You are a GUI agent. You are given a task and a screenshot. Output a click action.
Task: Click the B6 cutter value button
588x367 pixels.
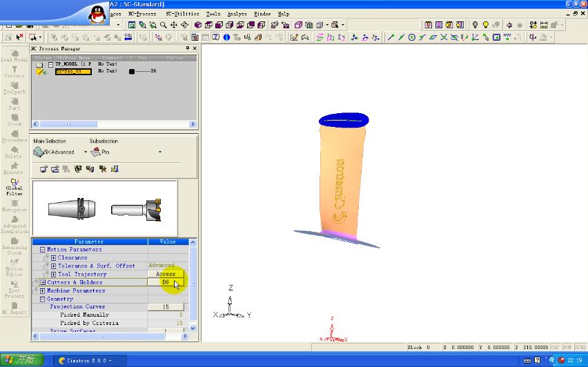pyautogui.click(x=166, y=282)
